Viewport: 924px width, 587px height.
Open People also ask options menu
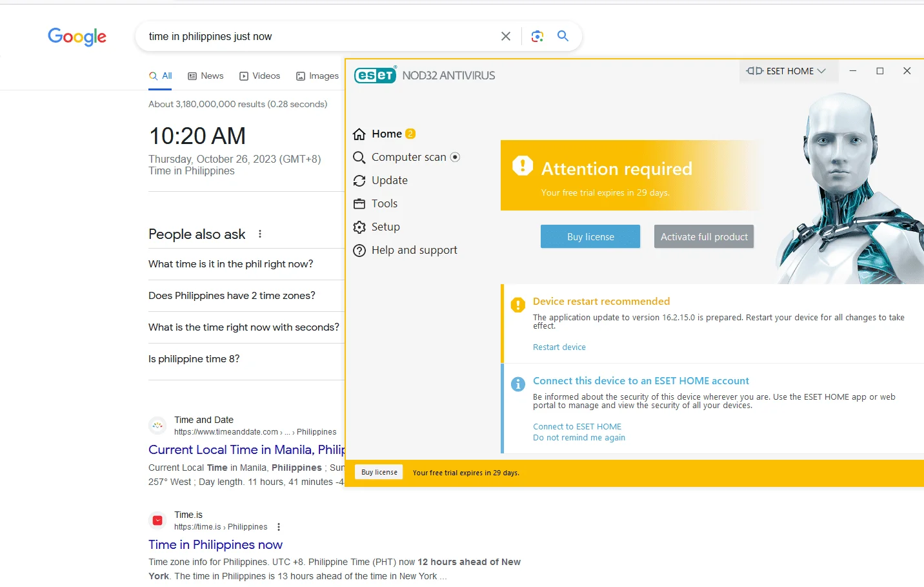(x=260, y=234)
